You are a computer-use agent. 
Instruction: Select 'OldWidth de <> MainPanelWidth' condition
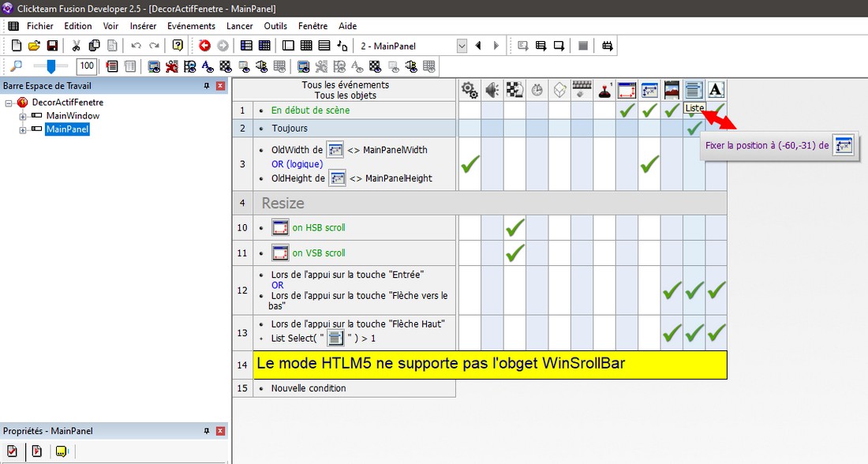[x=349, y=149]
